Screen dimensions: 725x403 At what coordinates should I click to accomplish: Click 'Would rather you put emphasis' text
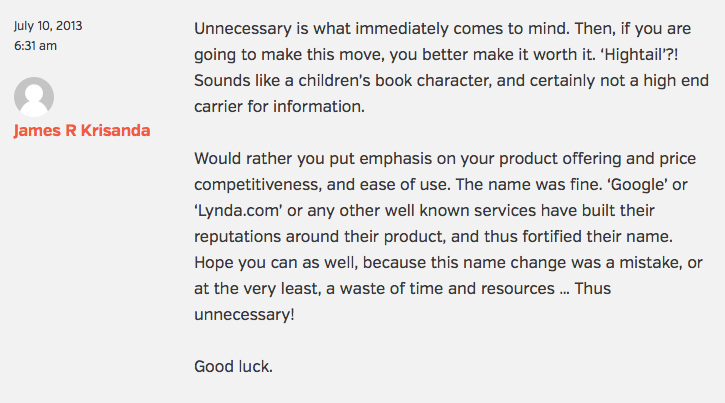click(x=307, y=159)
